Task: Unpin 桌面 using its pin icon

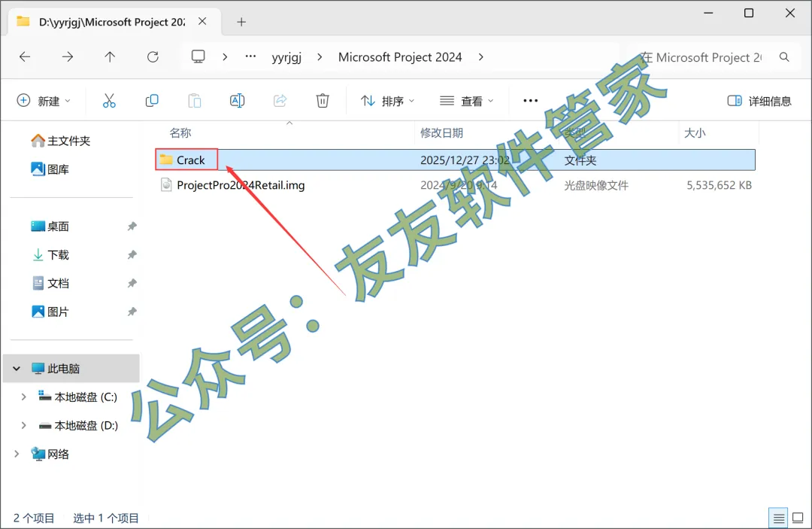Action: click(132, 226)
